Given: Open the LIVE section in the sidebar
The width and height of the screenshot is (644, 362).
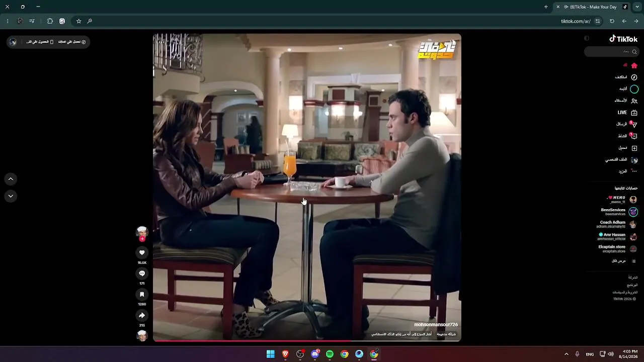Looking at the screenshot, I should click(x=627, y=113).
